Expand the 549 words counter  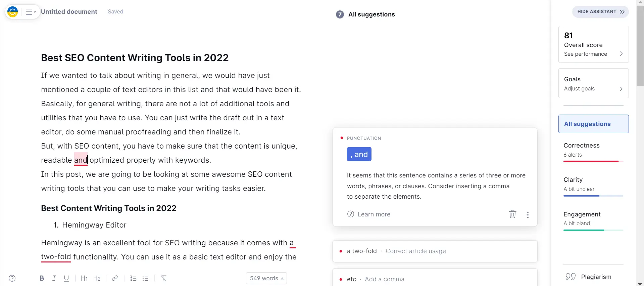click(266, 278)
